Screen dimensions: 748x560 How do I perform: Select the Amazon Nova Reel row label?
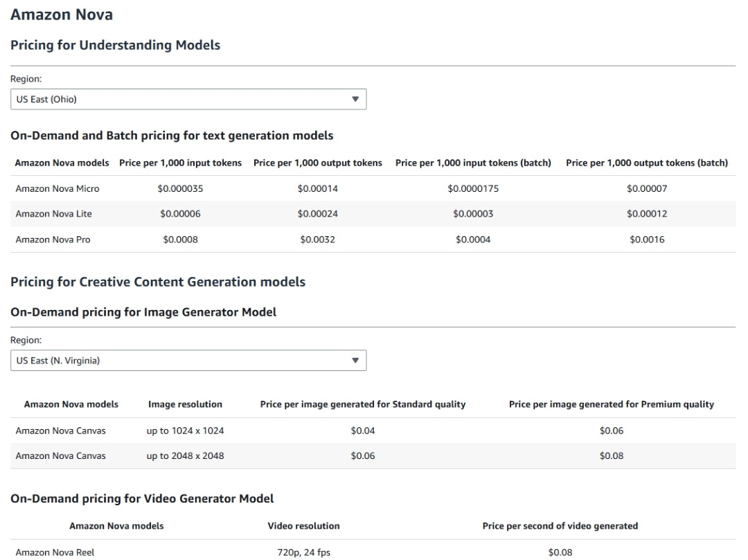55,552
